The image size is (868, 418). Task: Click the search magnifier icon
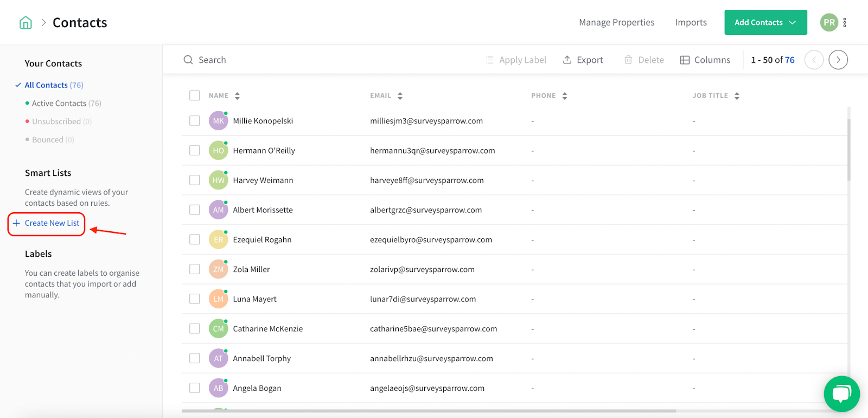188,60
